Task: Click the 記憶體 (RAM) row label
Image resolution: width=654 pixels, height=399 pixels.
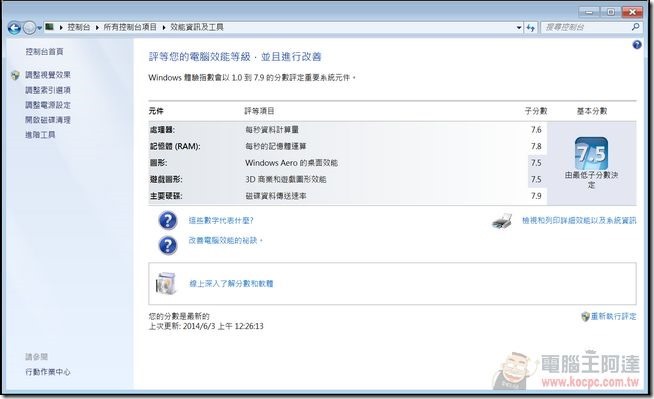Action: pos(175,146)
